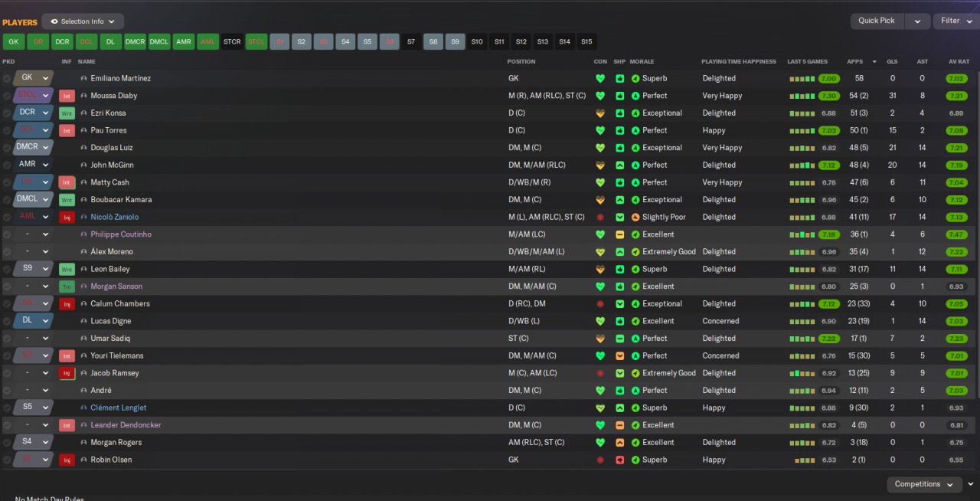The height and width of the screenshot is (501, 980).
Task: Sort by the GLS column header
Action: pyautogui.click(x=892, y=61)
